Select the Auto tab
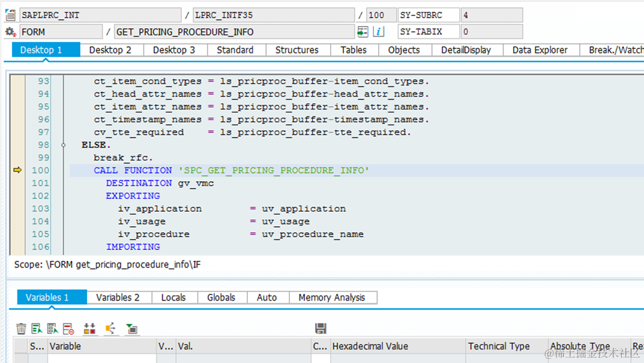Viewport: 644px width, 363px height. coord(267,298)
